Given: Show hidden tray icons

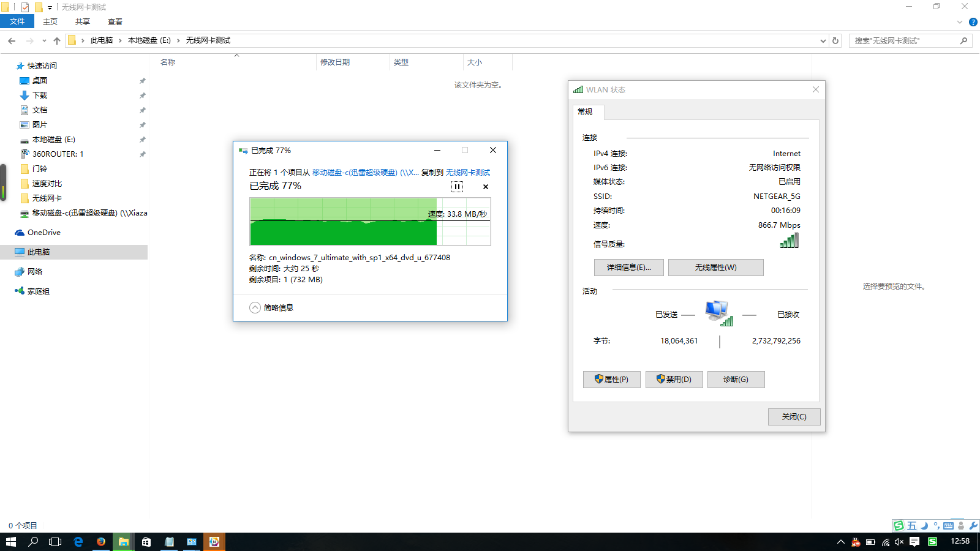Looking at the screenshot, I should pos(841,542).
